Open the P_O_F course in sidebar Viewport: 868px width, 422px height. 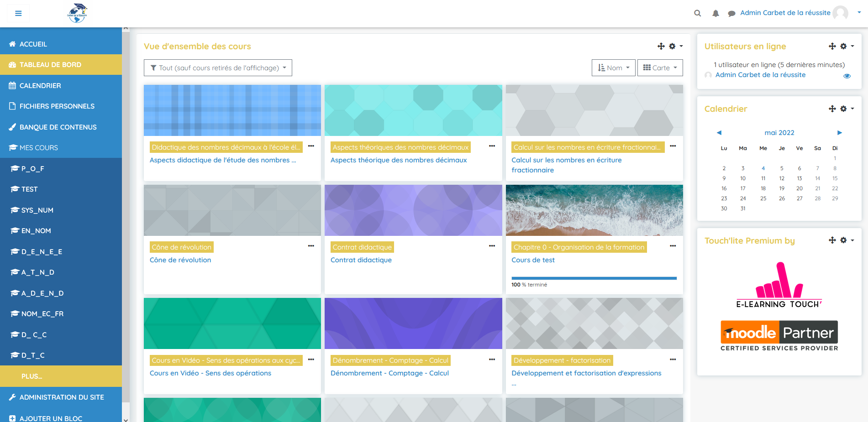point(61,169)
